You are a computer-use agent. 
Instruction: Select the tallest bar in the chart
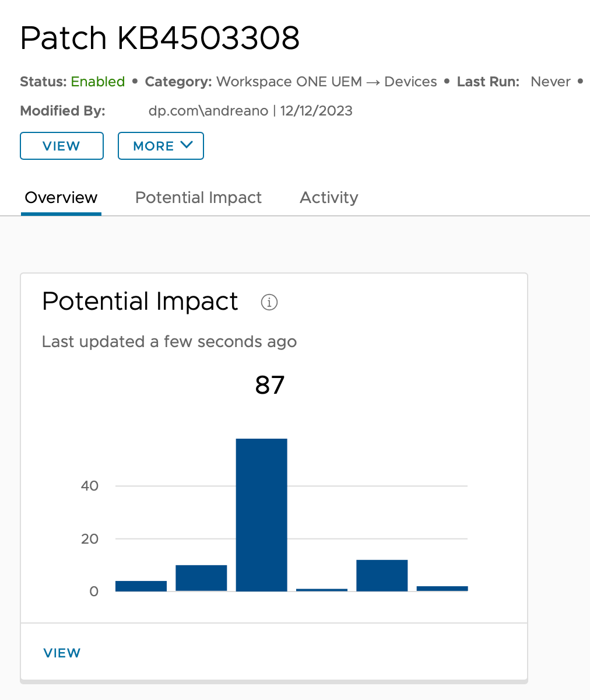[x=261, y=513]
